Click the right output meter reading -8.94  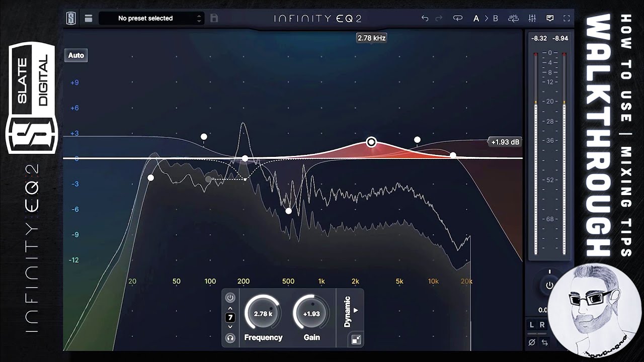pos(560,38)
